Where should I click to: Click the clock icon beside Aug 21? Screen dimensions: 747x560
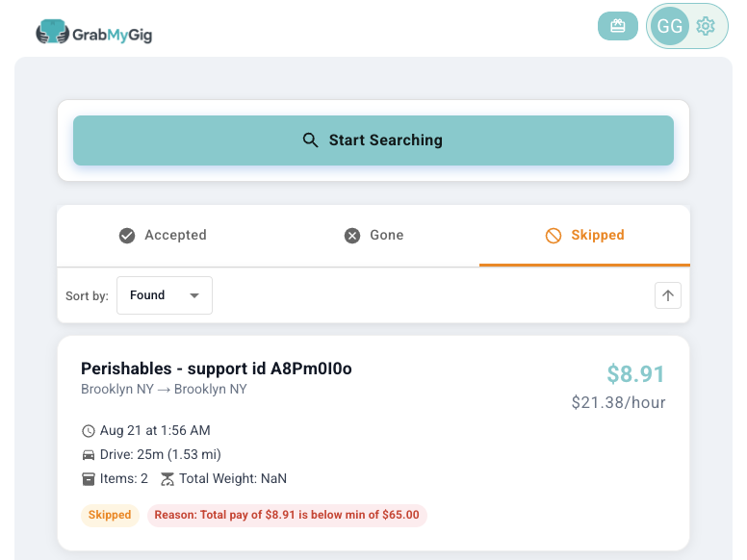[89, 431]
